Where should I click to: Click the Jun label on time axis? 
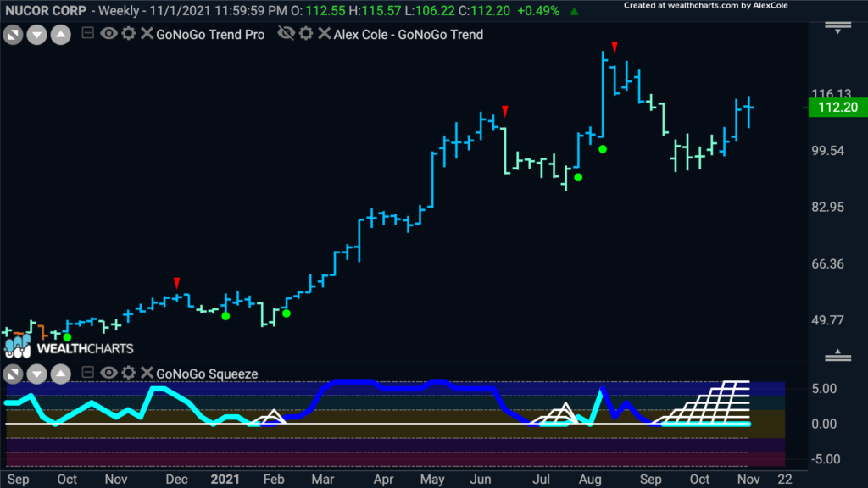tap(481, 480)
